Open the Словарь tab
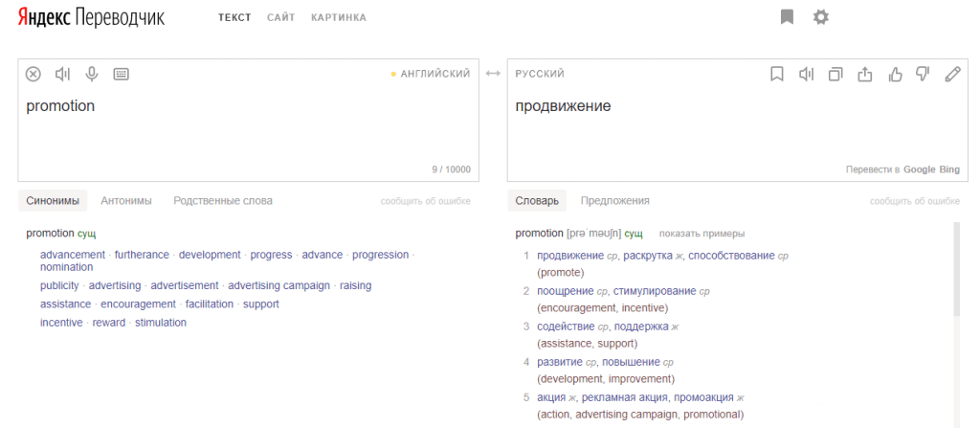This screenshot has height=428, width=980. pyautogui.click(x=537, y=201)
